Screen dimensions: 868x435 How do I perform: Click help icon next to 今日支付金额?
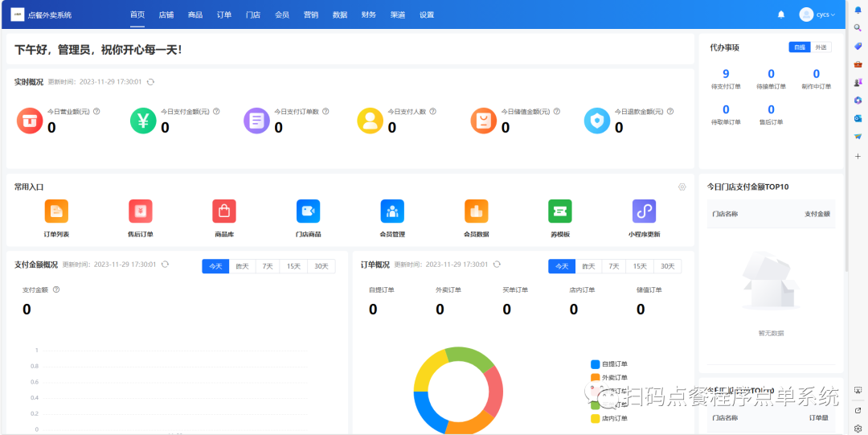(x=216, y=112)
